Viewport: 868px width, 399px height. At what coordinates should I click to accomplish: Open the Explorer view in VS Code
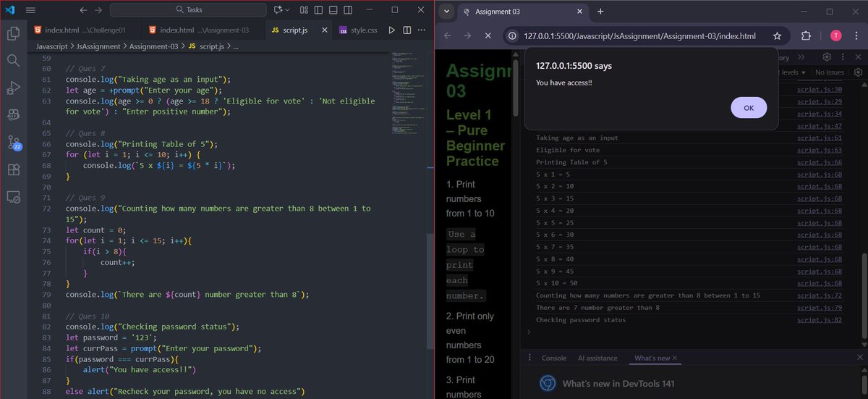[x=13, y=33]
